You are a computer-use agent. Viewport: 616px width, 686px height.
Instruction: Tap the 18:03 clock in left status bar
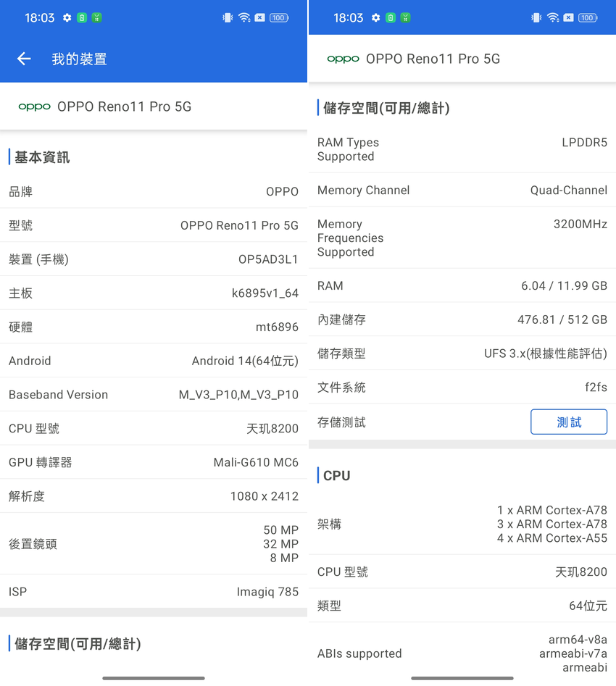click(40, 18)
